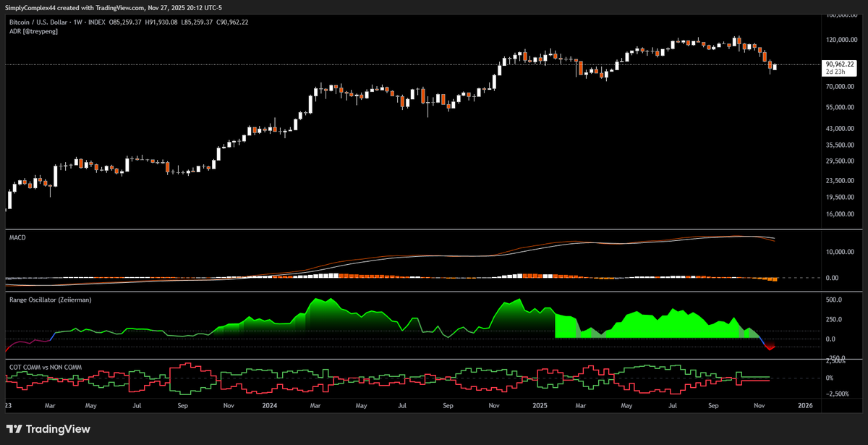Viewport: 868px width, 445px height.
Task: Click the Range Oscillator 250.0 scale label
Action: (x=834, y=319)
